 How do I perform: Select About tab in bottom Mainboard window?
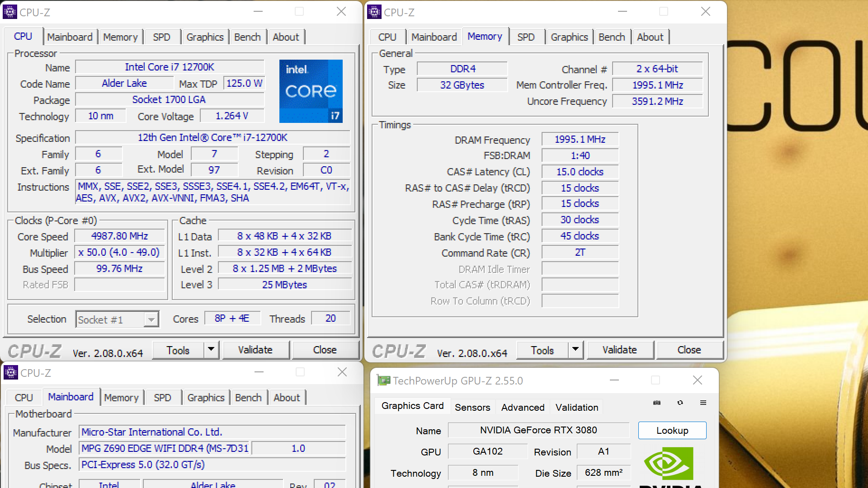tap(287, 398)
